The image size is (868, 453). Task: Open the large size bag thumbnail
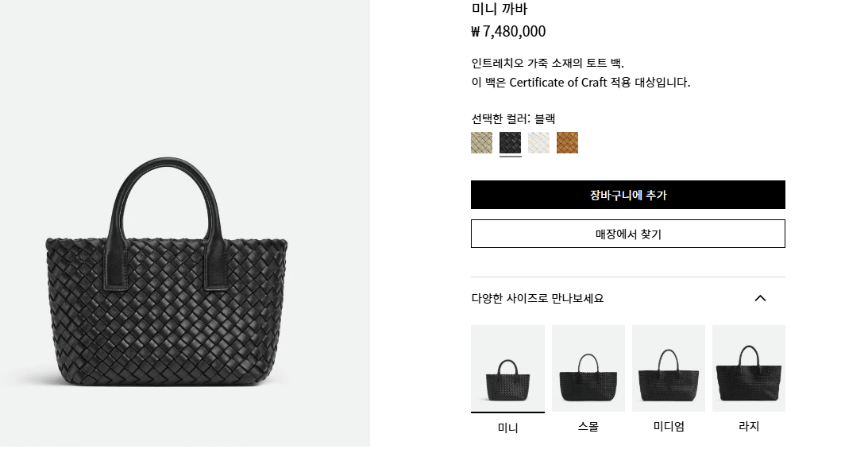pyautogui.click(x=748, y=368)
